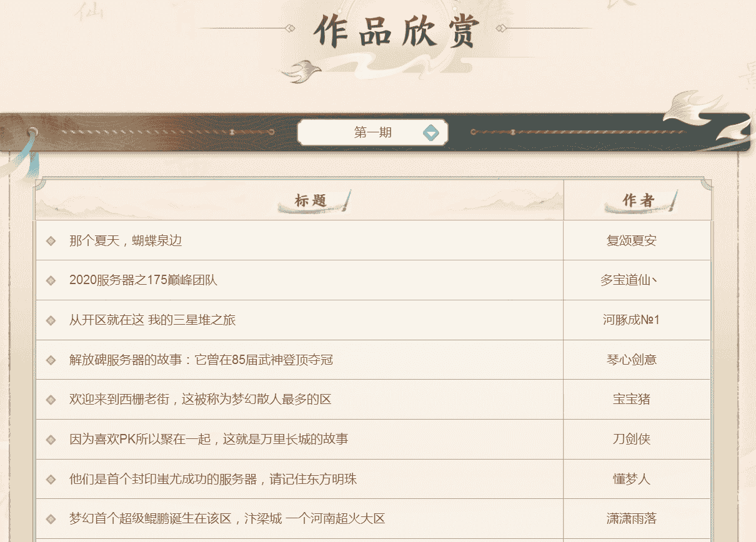This screenshot has height=542, width=756.
Task: Click the diamond bullet beside 那个夏天，蝴蝶泉边
Action: [x=50, y=240]
